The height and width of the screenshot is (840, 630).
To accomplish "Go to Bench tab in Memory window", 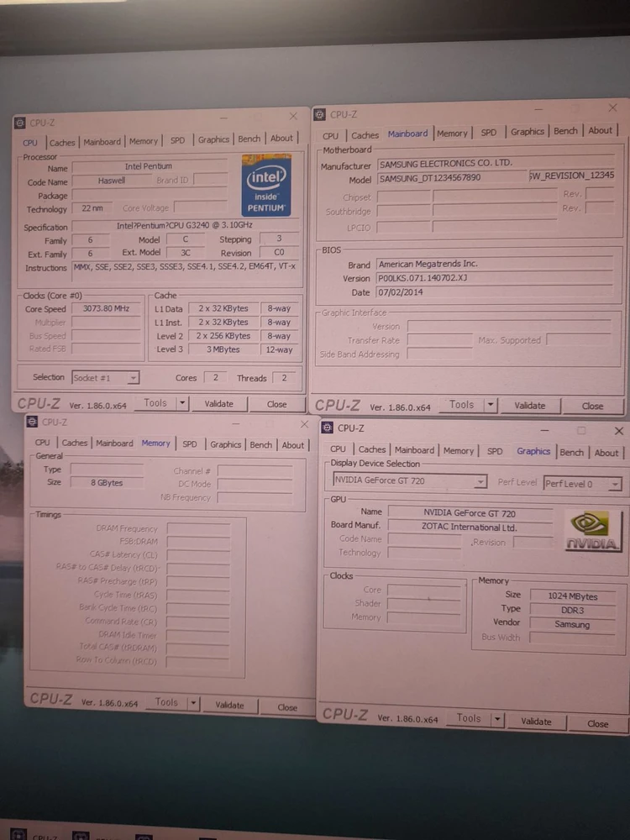I will (x=260, y=444).
